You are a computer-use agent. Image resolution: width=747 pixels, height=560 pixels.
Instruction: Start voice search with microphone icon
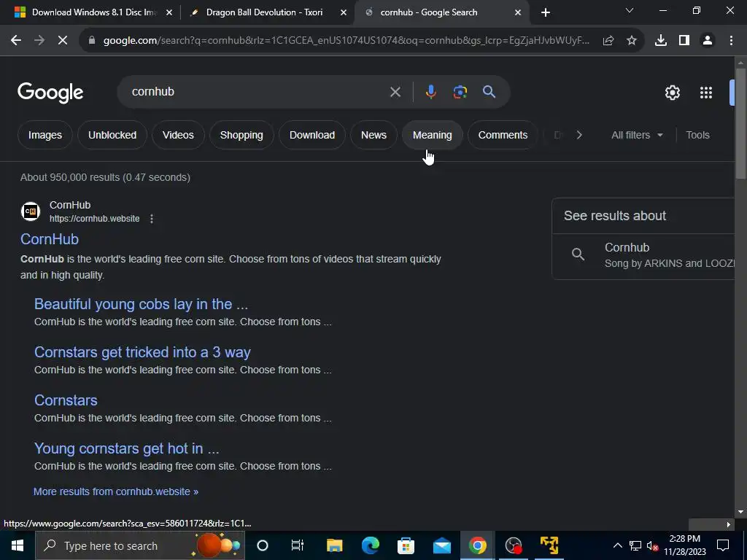pos(430,92)
